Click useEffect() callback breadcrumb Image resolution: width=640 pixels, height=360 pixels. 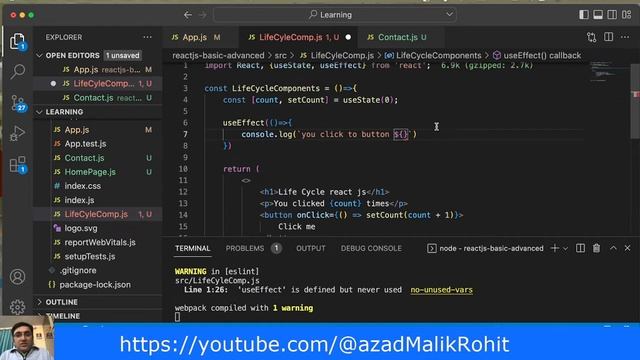tap(537, 56)
